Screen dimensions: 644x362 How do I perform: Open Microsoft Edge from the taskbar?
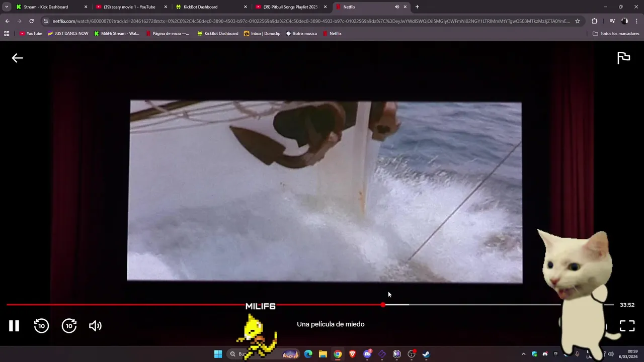click(x=308, y=354)
